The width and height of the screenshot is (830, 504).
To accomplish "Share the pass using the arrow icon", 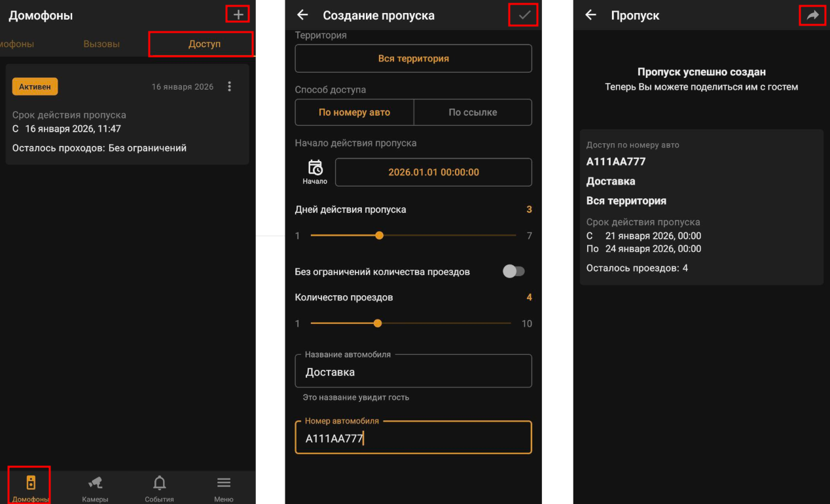I will [812, 15].
